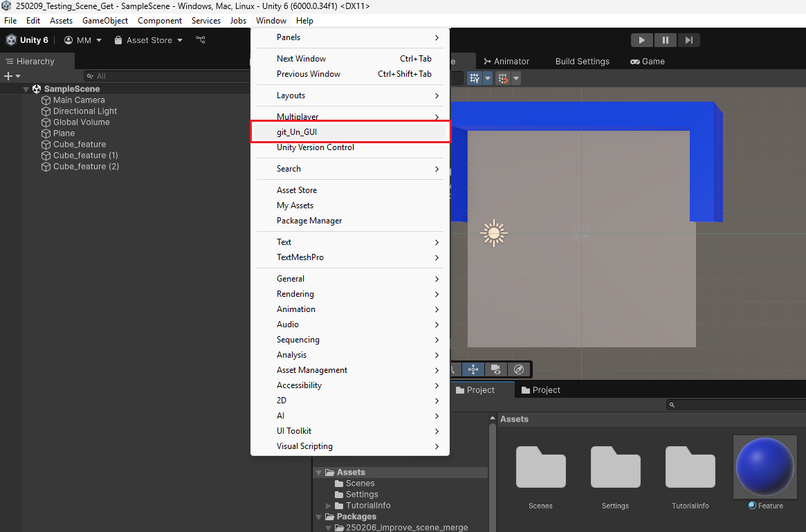Click the version control branch icon in toolbar

click(201, 40)
